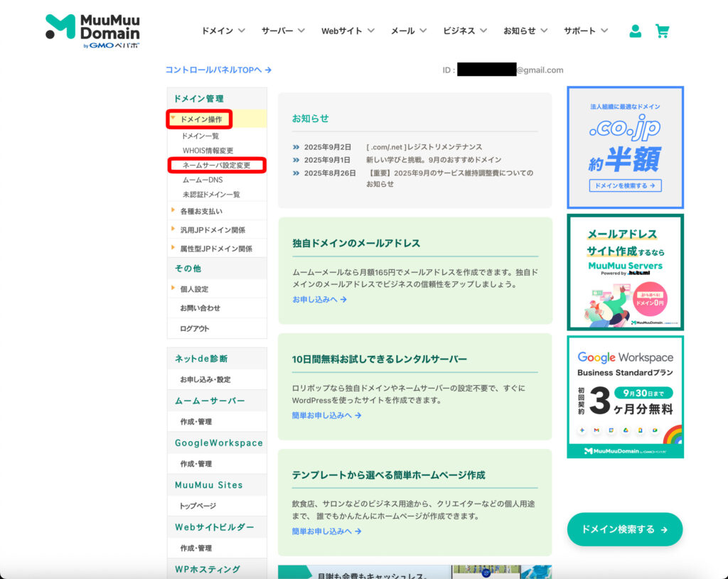The width and height of the screenshot is (728, 579).
Task: Click 簡単お申し込みへ under ホームページ作成
Action: coord(326,531)
